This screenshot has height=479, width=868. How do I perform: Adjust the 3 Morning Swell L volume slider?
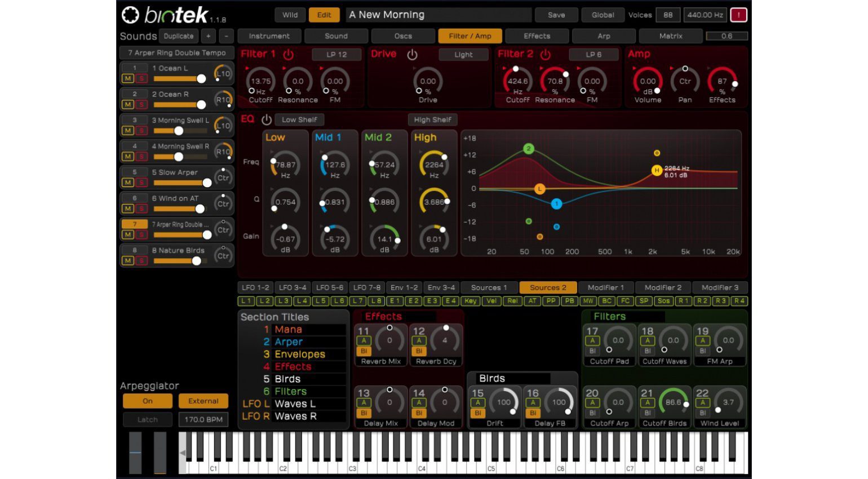[180, 131]
